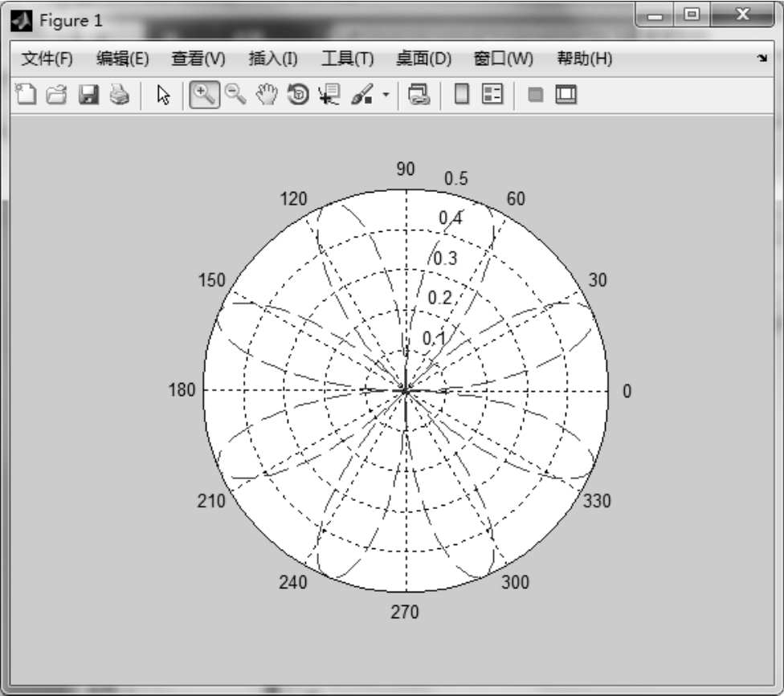The width and height of the screenshot is (784, 696).
Task: Insert a legend from the toolbar
Action: click(x=492, y=95)
